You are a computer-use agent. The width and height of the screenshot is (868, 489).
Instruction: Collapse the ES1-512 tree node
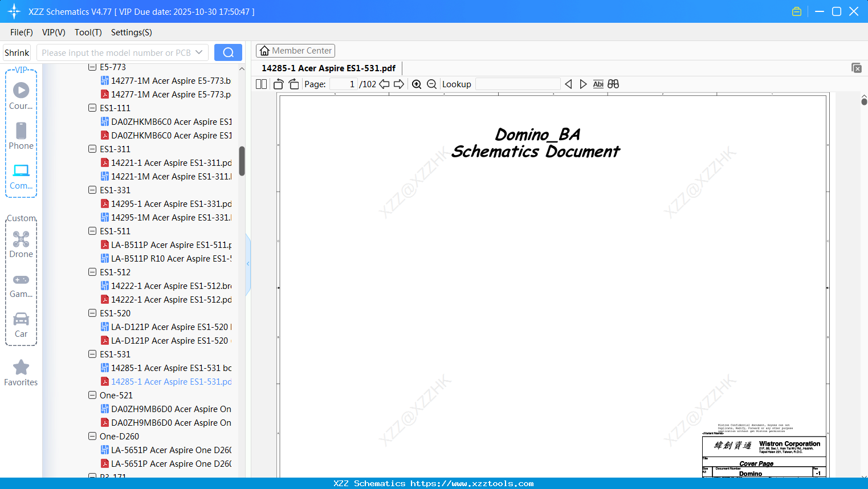92,272
